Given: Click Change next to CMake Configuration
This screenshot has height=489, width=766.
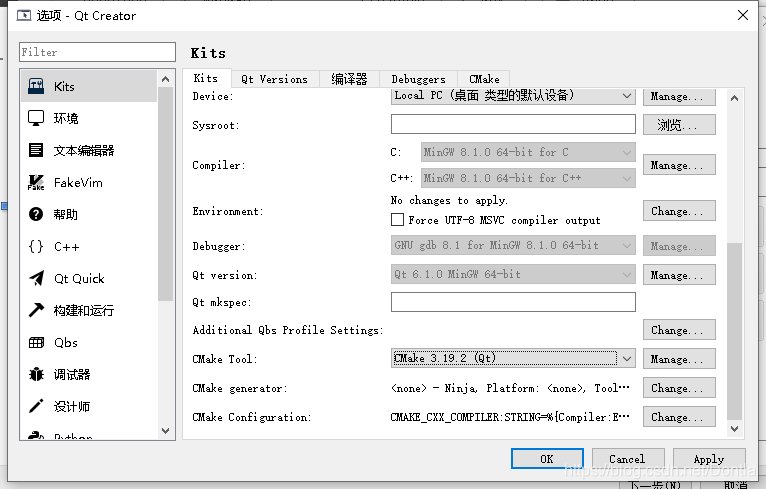Looking at the screenshot, I should click(x=679, y=417).
